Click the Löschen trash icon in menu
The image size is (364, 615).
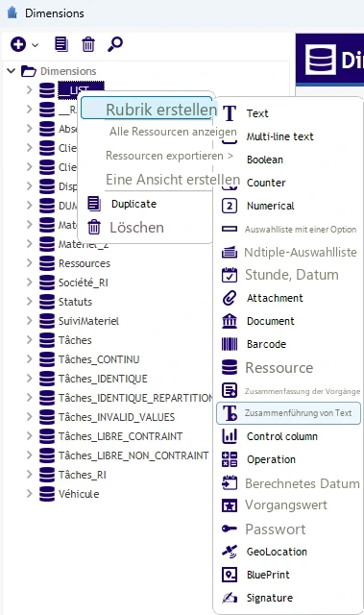(x=94, y=227)
